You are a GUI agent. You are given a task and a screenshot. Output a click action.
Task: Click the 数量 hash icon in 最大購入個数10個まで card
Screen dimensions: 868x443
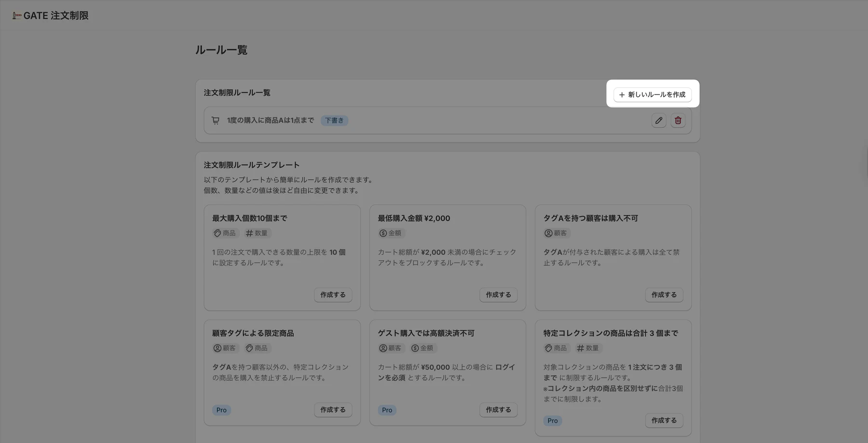tap(249, 233)
